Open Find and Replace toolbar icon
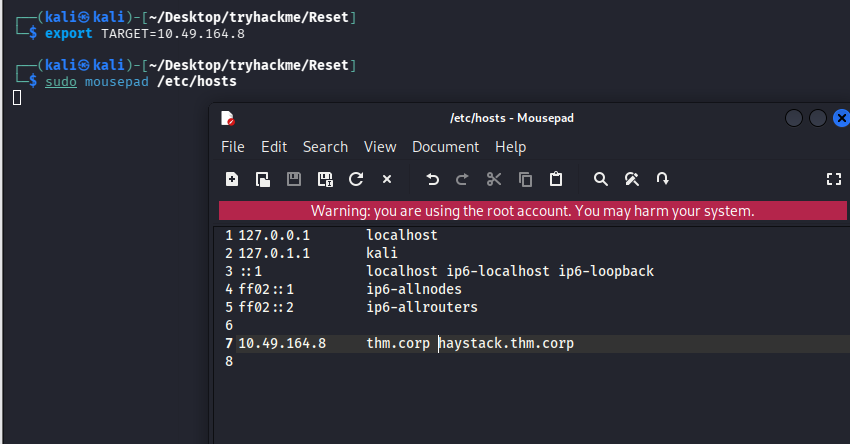Screen dimensions: 850x444 pos(631,179)
